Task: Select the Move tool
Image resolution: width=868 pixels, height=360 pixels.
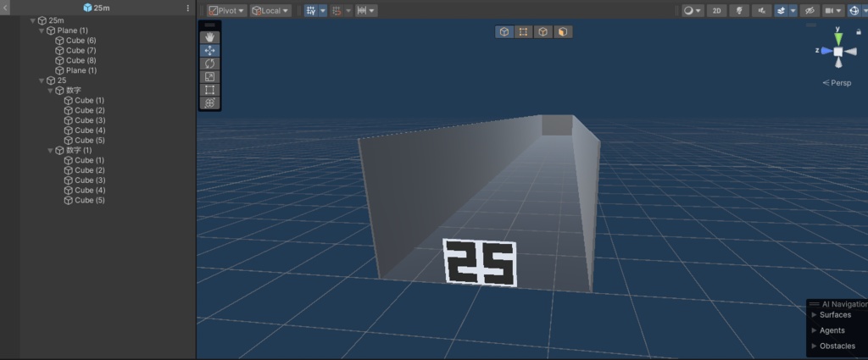Action: (x=210, y=50)
